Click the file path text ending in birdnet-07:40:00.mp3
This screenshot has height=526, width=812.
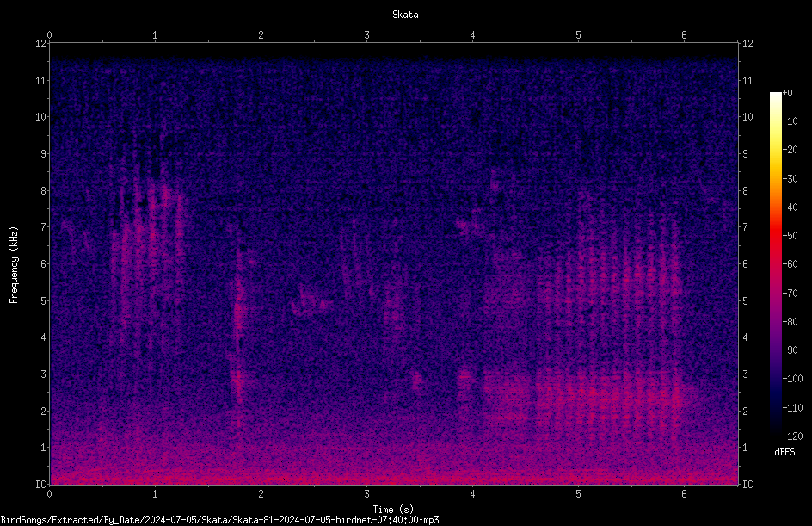[x=219, y=520]
